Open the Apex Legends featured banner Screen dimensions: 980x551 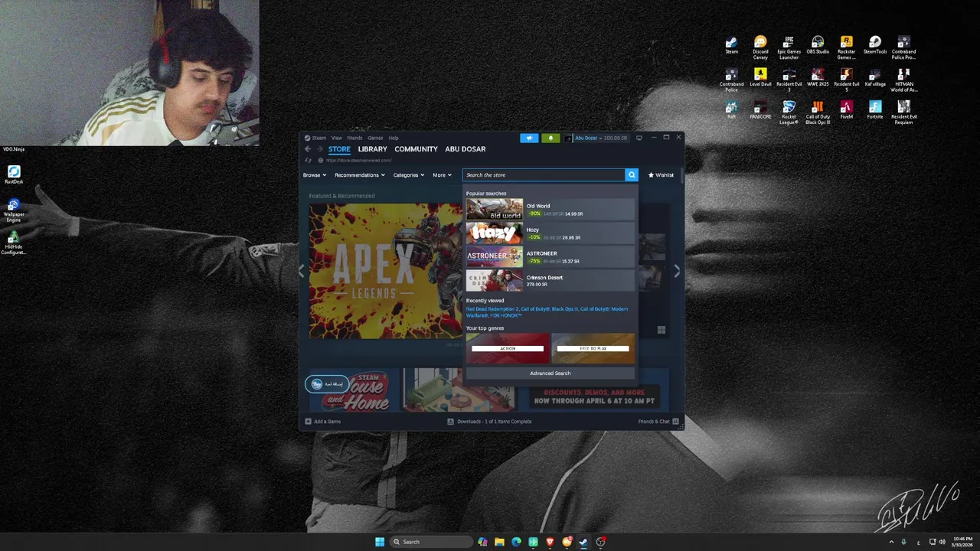(386, 271)
